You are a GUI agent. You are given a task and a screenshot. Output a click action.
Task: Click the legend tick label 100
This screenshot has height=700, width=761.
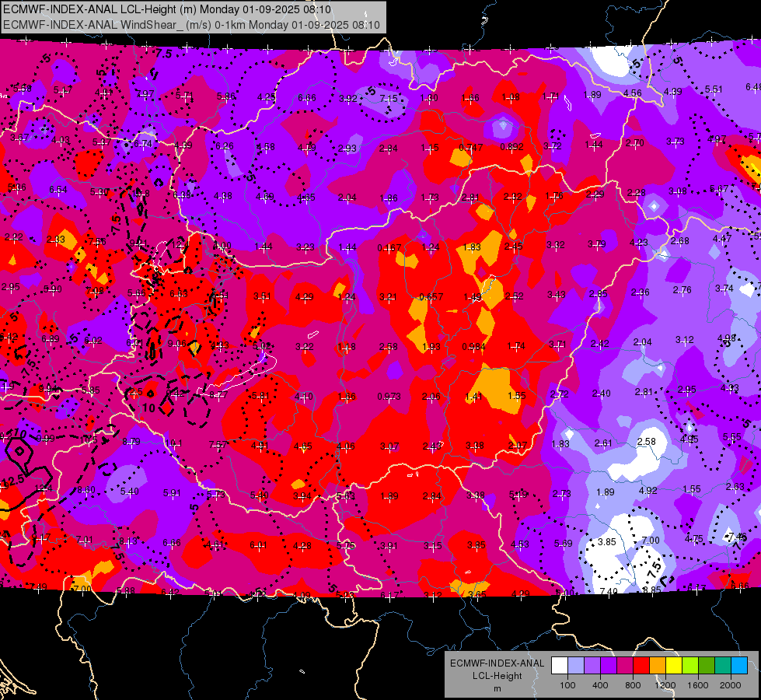click(567, 685)
